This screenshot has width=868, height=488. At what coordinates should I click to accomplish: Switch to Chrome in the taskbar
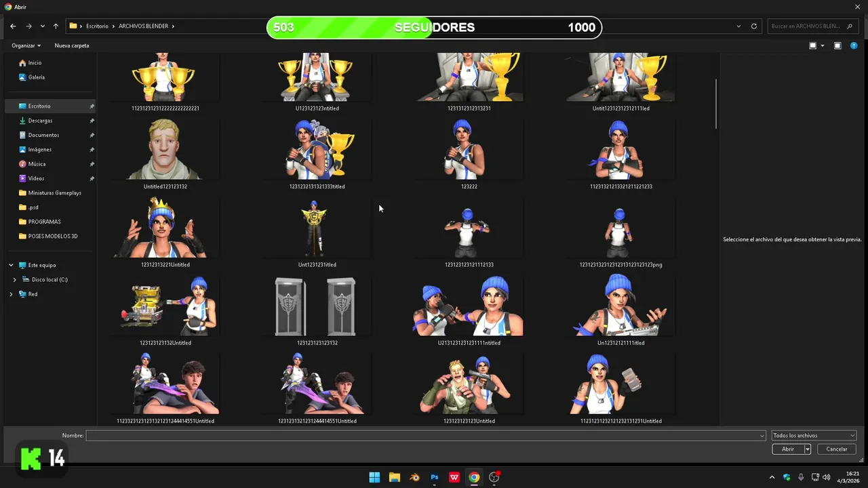(x=474, y=477)
